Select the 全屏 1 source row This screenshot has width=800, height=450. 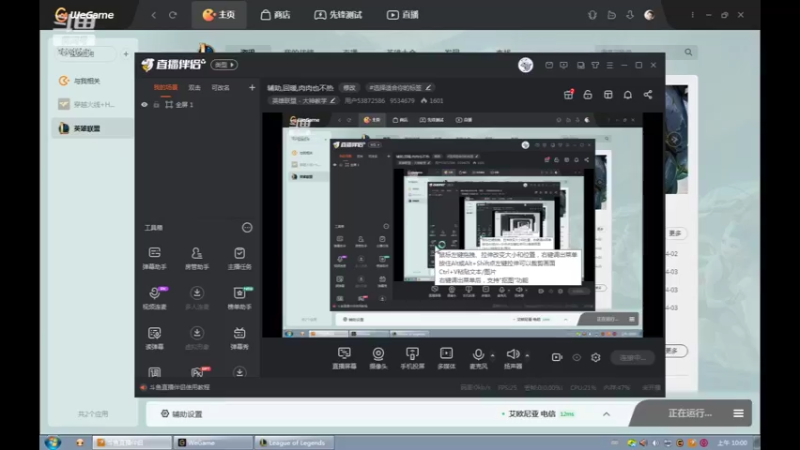(197, 105)
